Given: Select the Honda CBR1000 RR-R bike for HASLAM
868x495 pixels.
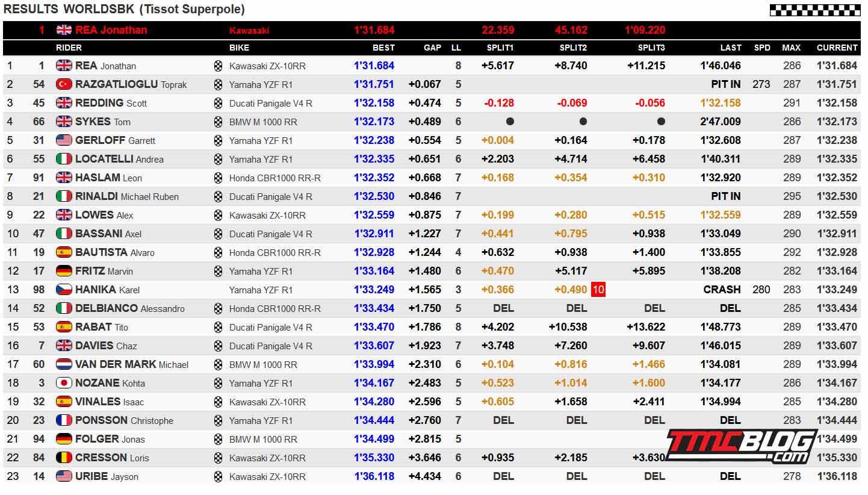Looking at the screenshot, I should click(x=275, y=178).
